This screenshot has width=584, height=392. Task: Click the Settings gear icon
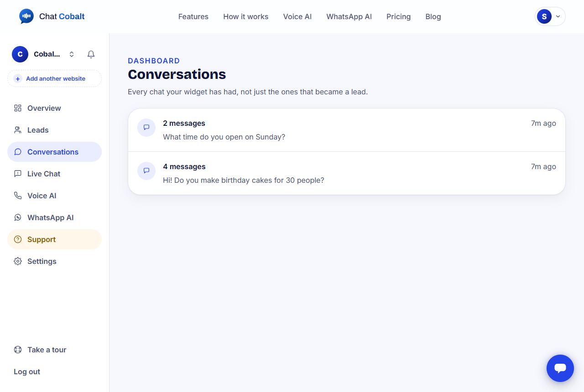(18, 261)
